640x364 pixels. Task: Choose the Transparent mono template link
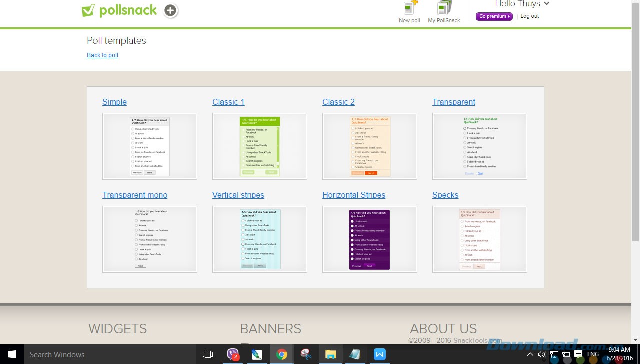[135, 195]
